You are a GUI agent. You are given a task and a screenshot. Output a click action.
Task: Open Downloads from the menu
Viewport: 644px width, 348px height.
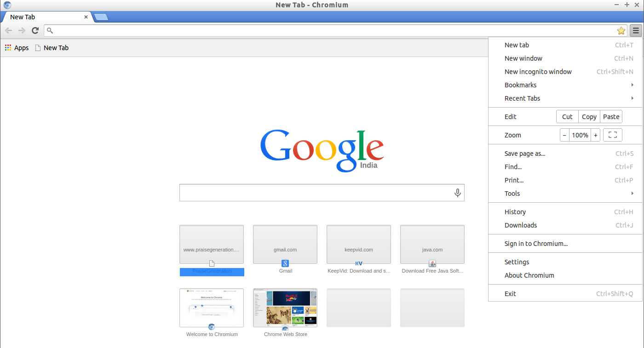(565, 225)
